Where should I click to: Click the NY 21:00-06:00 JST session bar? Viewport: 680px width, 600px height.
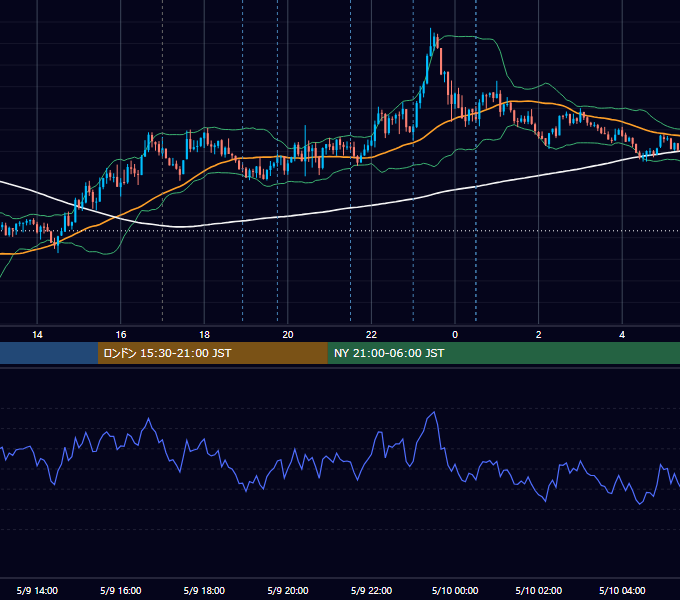pos(503,353)
